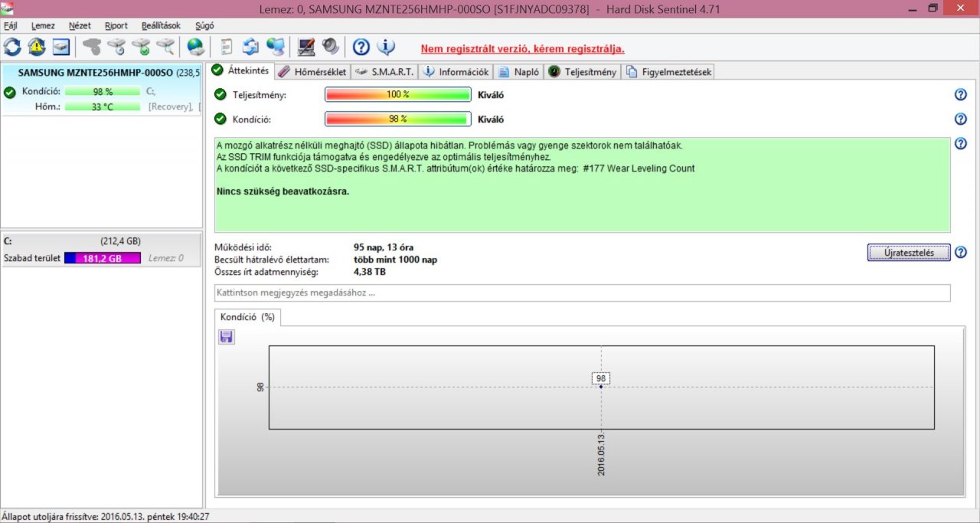
Task: Click the globe disk toolbar icon
Action: pyautogui.click(x=196, y=47)
